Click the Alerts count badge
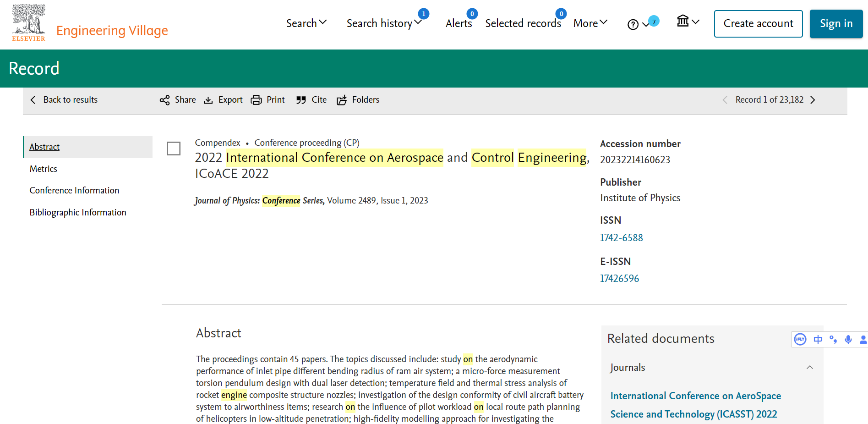 (x=472, y=14)
